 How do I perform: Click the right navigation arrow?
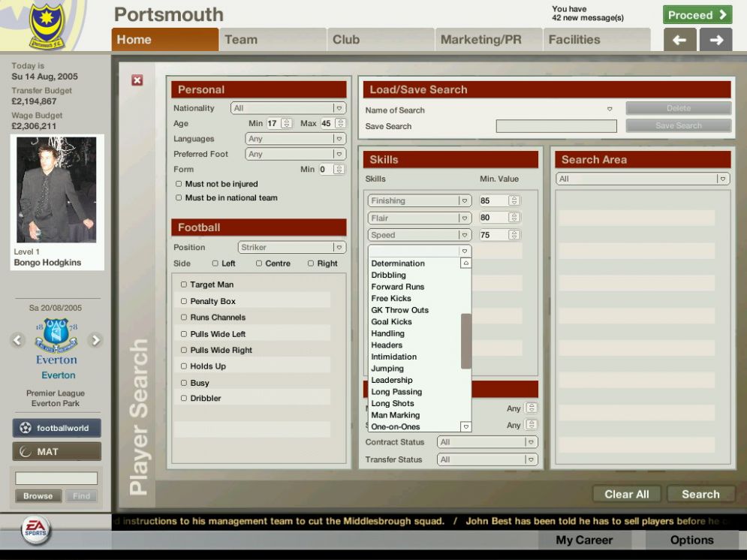coord(715,39)
